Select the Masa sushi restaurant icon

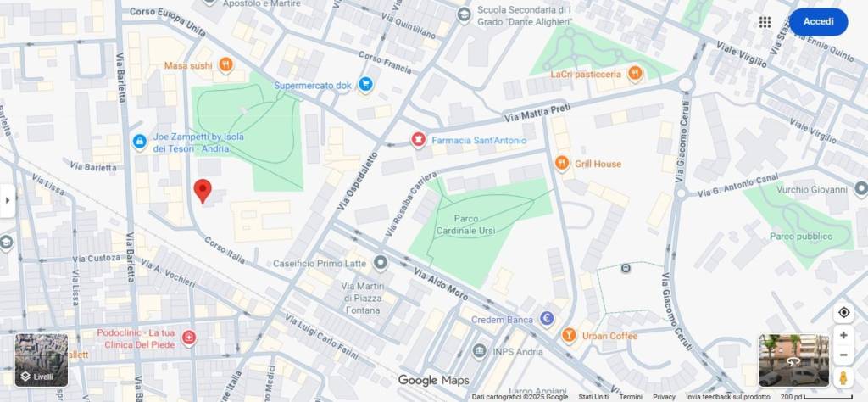click(x=225, y=65)
